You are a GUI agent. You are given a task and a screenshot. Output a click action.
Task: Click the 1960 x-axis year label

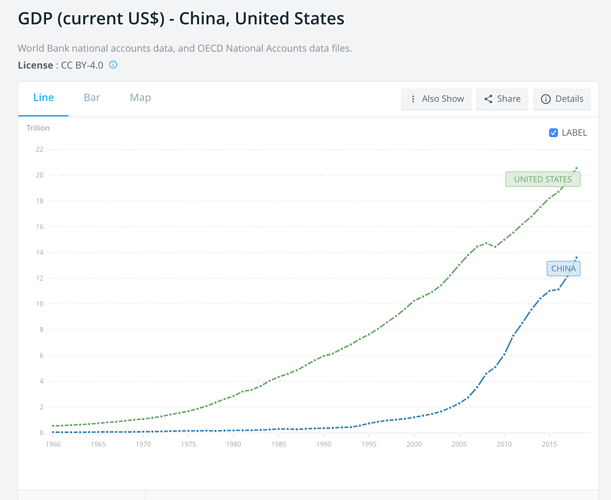54,444
